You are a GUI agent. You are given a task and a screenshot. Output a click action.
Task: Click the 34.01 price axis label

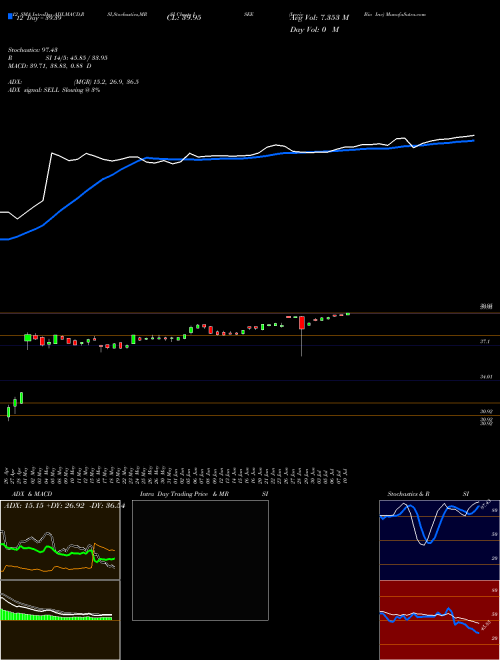tap(486, 377)
